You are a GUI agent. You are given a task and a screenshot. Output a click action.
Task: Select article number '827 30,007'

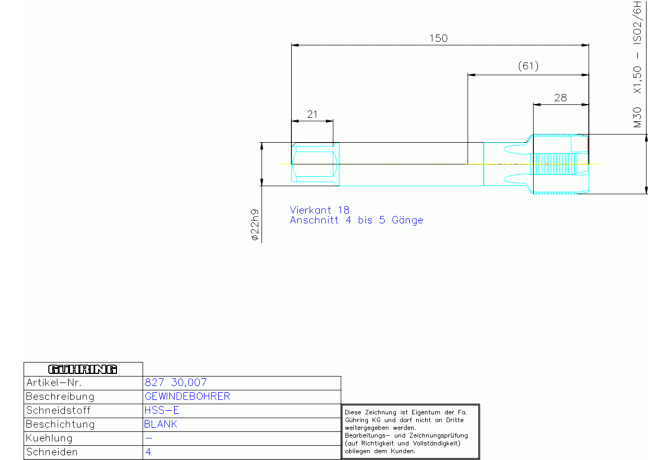[176, 382]
